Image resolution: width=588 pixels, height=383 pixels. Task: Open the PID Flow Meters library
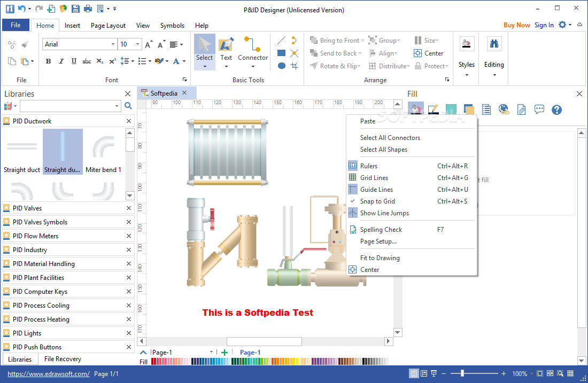click(x=68, y=236)
